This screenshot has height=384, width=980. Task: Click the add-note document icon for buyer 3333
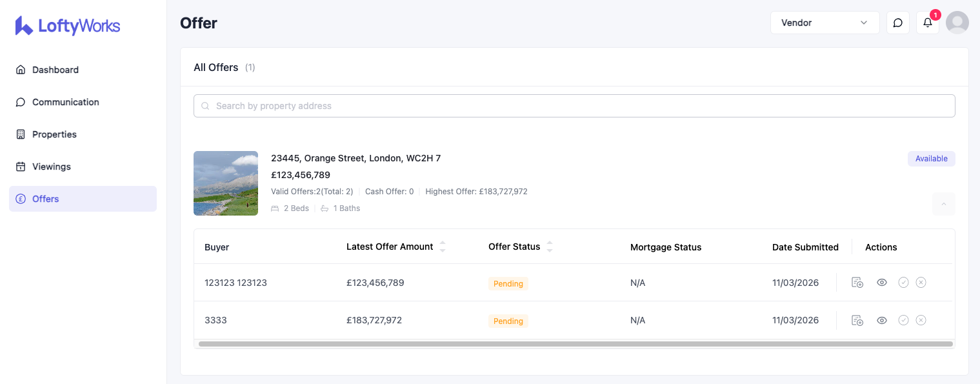[857, 321]
